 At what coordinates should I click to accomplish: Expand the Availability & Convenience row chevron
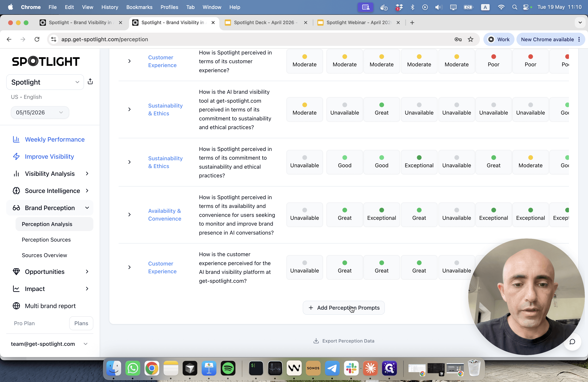click(129, 215)
